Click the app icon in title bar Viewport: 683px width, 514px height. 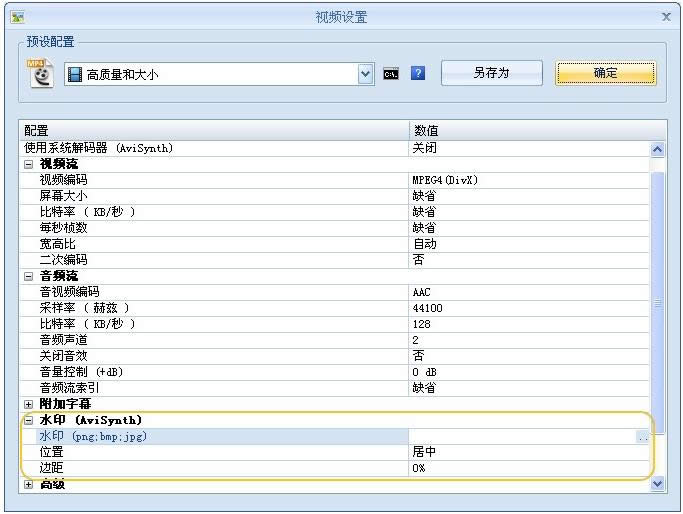[17, 17]
